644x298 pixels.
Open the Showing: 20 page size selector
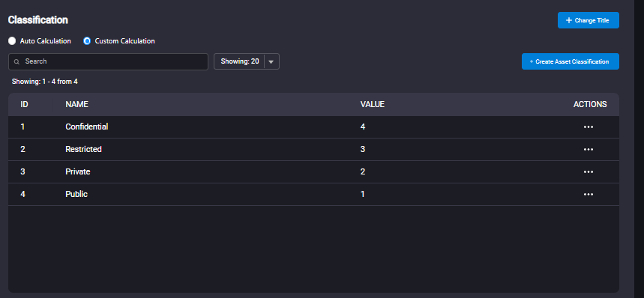coord(247,61)
